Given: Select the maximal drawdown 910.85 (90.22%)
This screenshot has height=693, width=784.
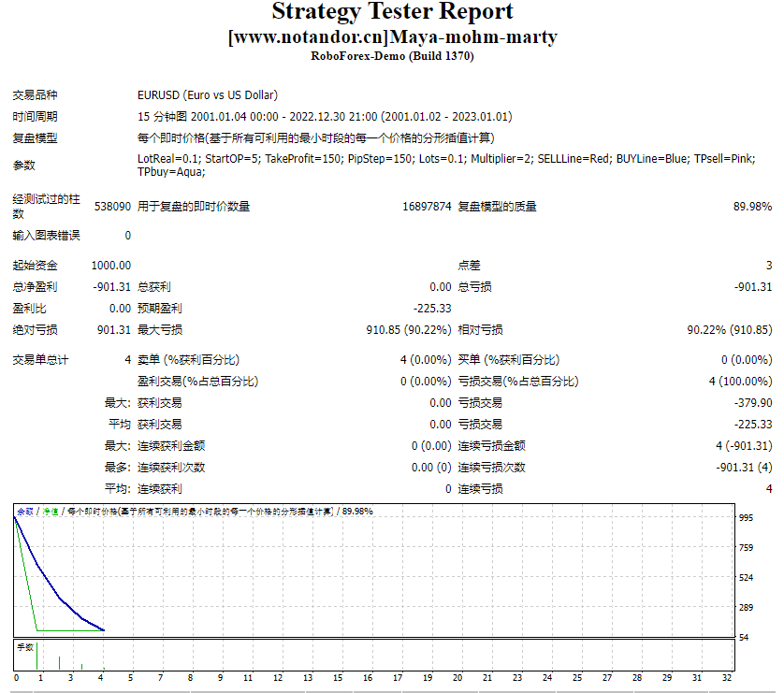Looking at the screenshot, I should 409,330.
